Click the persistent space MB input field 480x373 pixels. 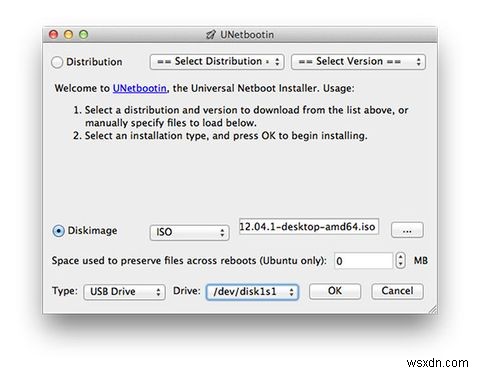(x=364, y=261)
